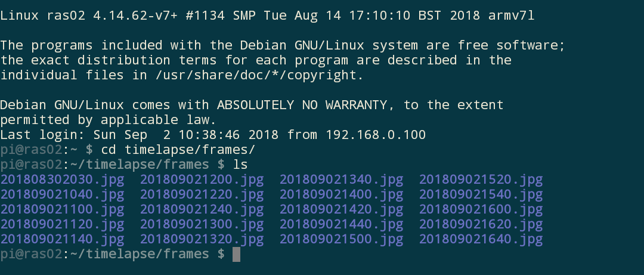Click on 201809021640.jpg in the listing
Image resolution: width=644 pixels, height=275 pixels.
pyautogui.click(x=481, y=239)
